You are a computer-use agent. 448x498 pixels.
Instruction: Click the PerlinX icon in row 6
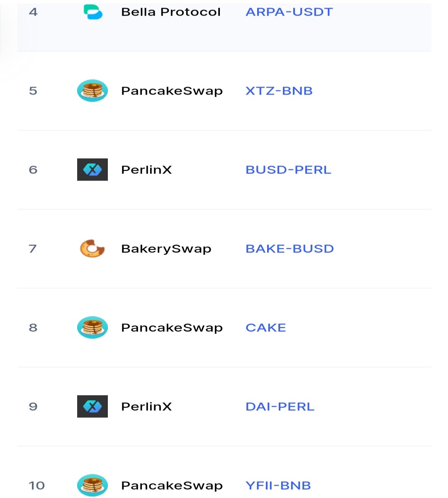tap(93, 169)
